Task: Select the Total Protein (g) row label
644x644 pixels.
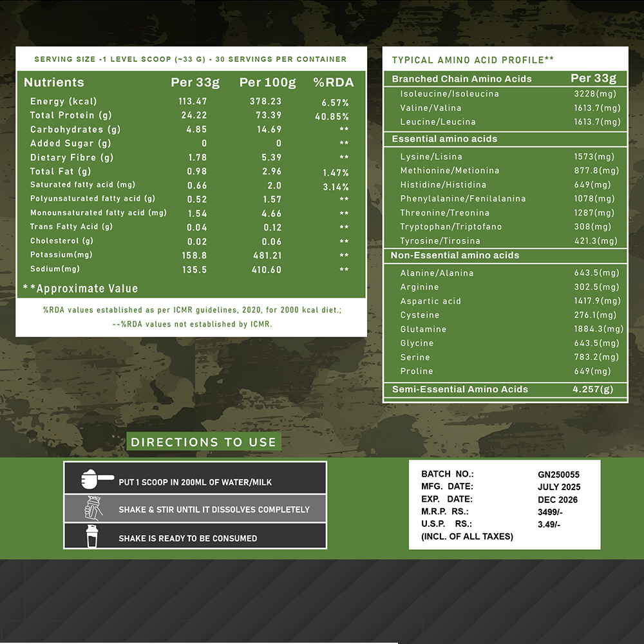Action: pos(71,115)
